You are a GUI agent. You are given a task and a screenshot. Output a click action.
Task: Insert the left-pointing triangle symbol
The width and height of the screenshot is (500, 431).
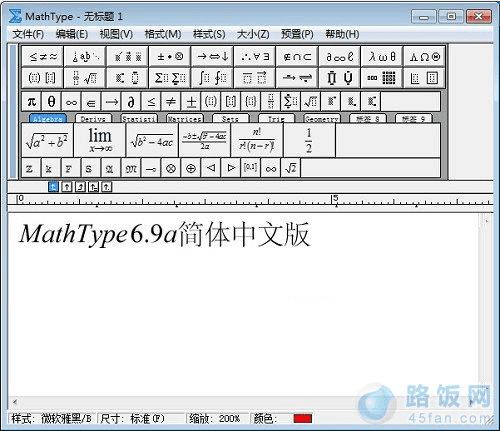[x=211, y=168]
